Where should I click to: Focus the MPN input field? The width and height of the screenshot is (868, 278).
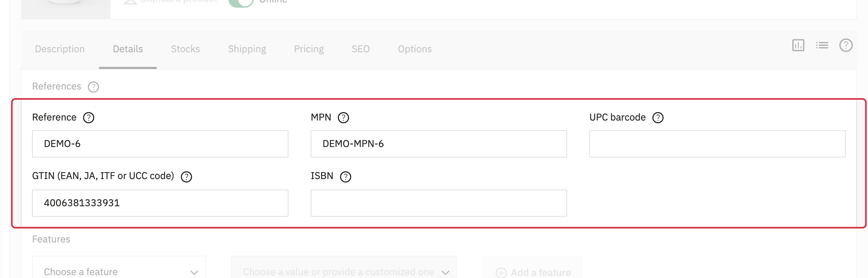point(439,144)
